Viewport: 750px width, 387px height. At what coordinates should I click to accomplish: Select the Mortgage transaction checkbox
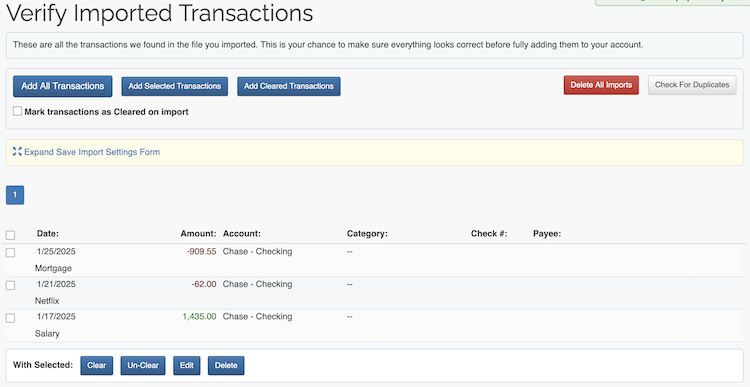pyautogui.click(x=11, y=252)
